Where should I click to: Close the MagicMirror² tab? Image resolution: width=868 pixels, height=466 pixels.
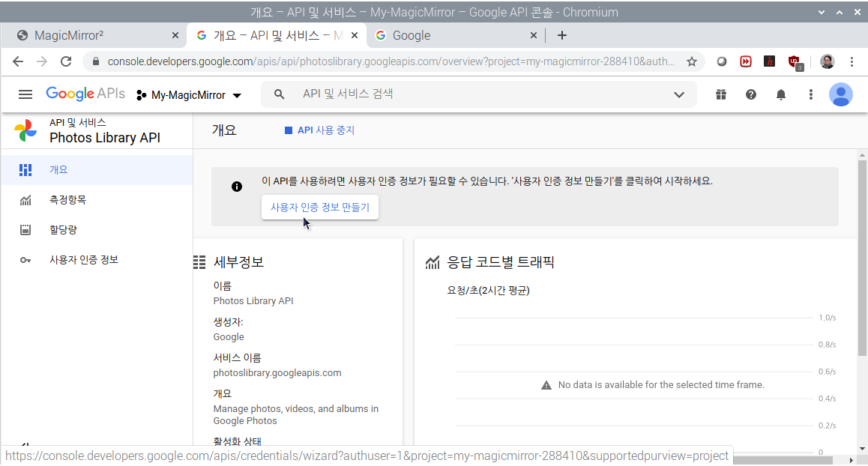tap(175, 35)
